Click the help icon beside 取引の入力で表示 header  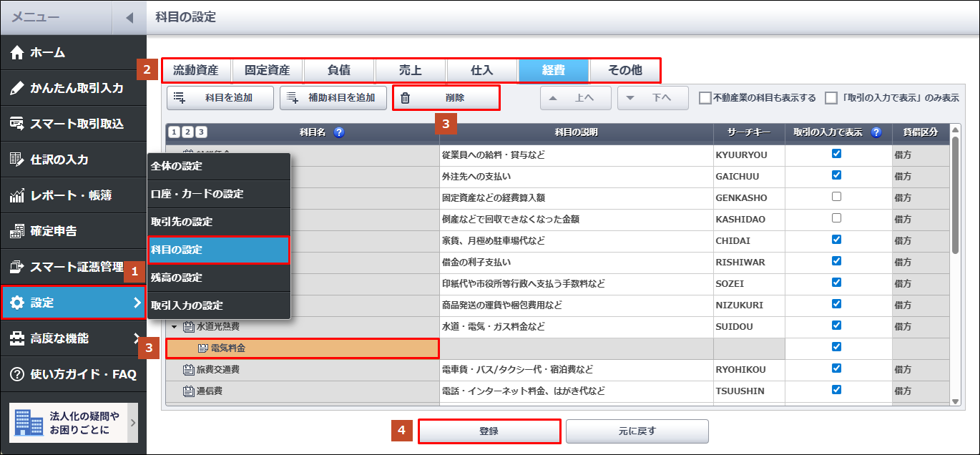pos(876,132)
